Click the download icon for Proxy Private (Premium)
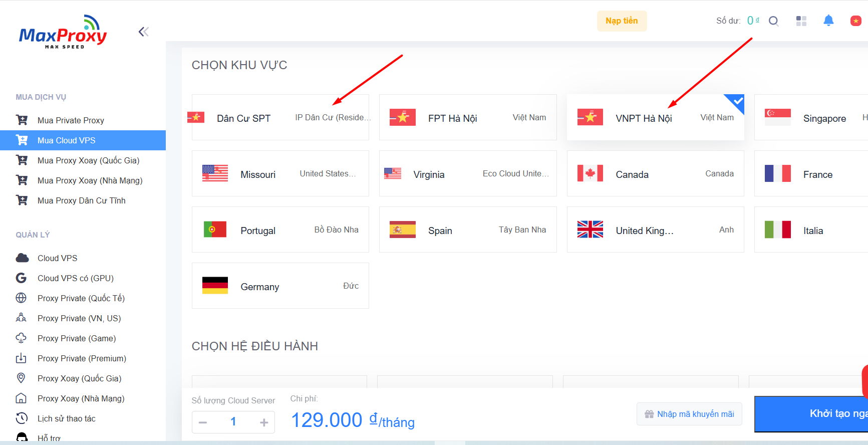The width and height of the screenshot is (868, 445). click(x=21, y=358)
